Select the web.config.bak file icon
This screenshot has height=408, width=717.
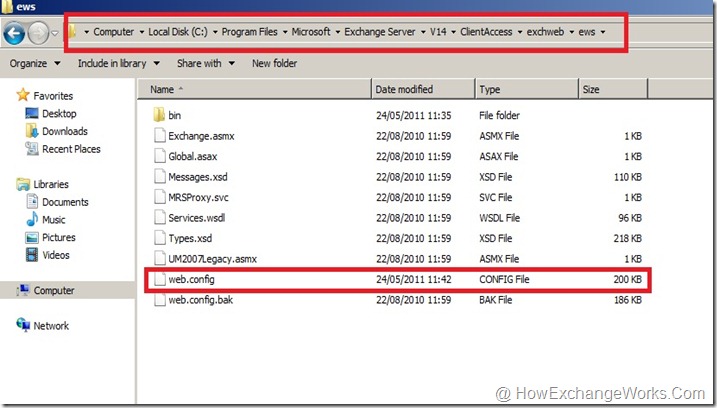pyautogui.click(x=160, y=300)
